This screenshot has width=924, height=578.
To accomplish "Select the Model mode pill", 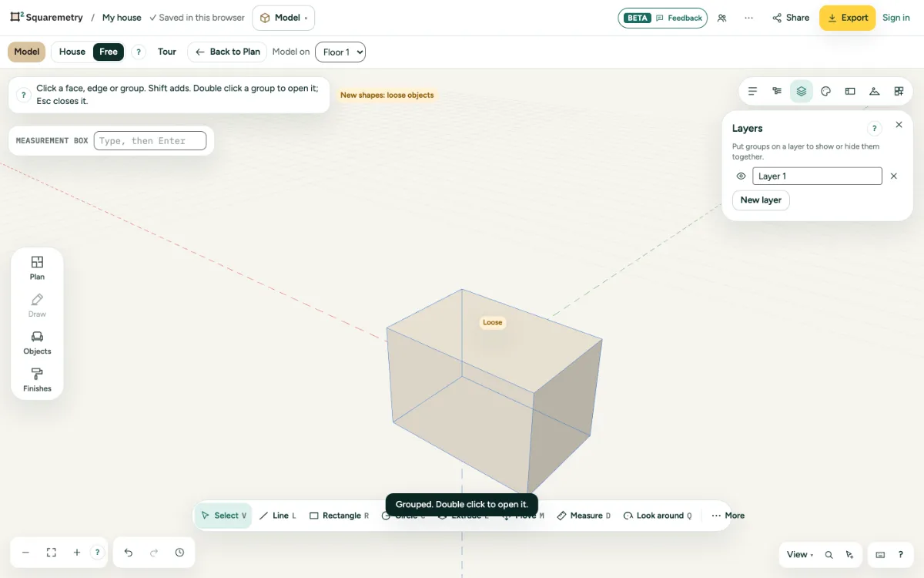I will point(27,52).
